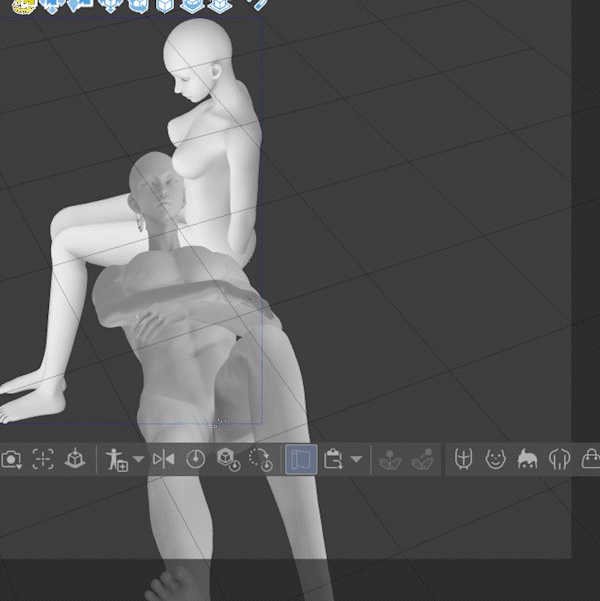Click the greyed-out release joints sprout icon
Screen dimensions: 600x601
click(x=422, y=459)
